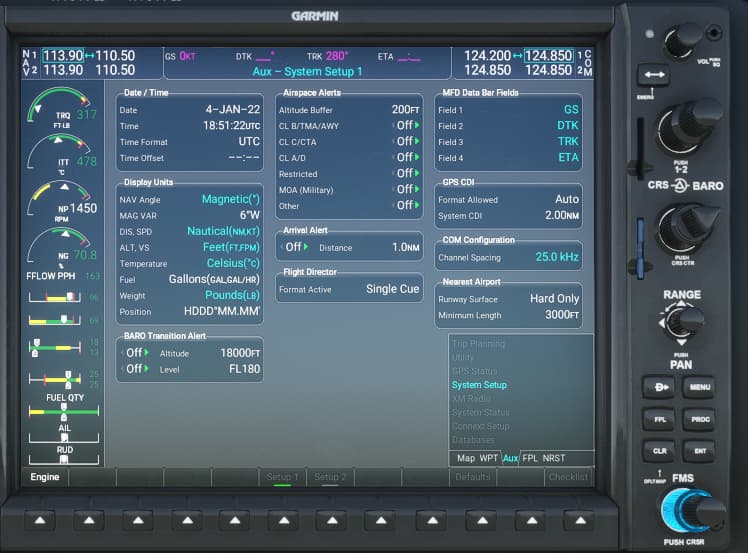This screenshot has height=553, width=748.
Task: Toggle the MOA (Military) airspace alert
Action: 407,189
